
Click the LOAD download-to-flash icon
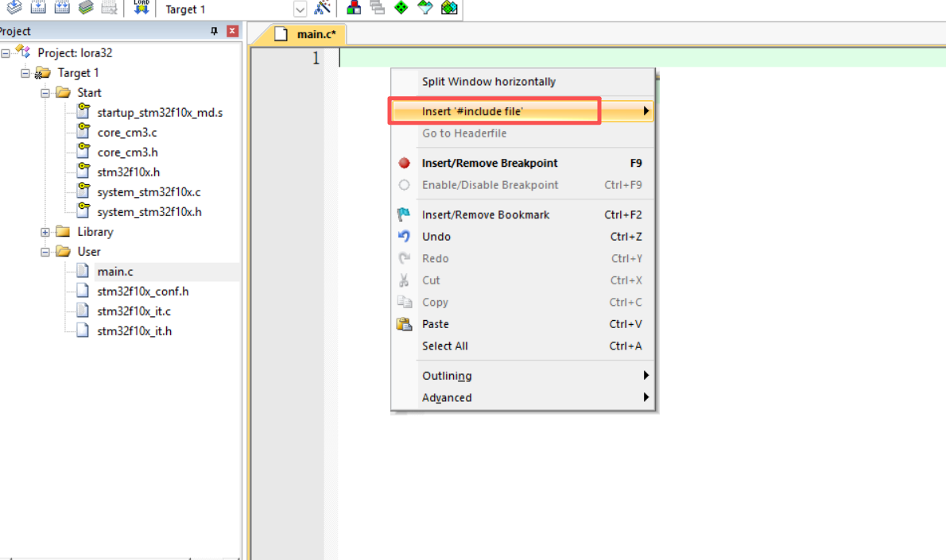click(142, 7)
